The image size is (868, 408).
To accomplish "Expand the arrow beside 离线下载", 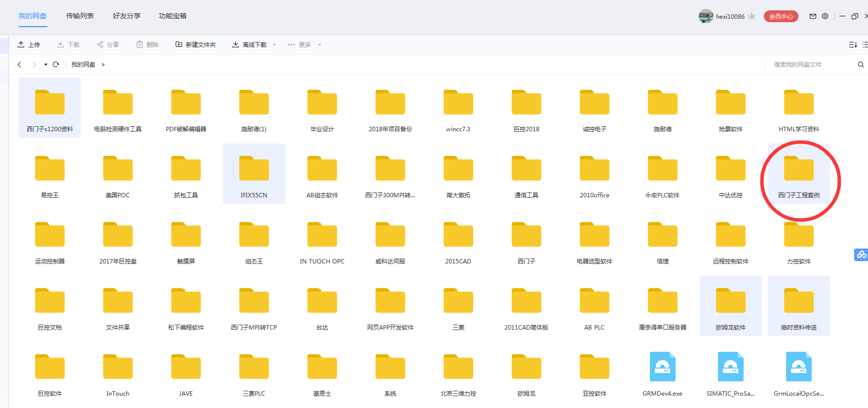I will pos(274,45).
